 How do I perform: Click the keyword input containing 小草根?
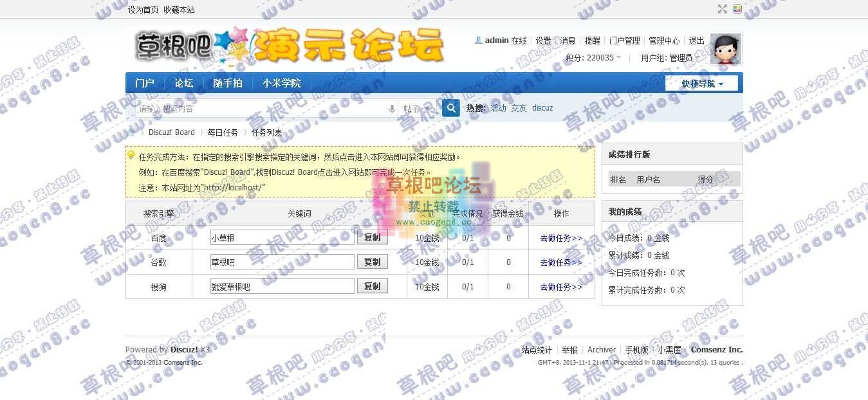click(281, 237)
